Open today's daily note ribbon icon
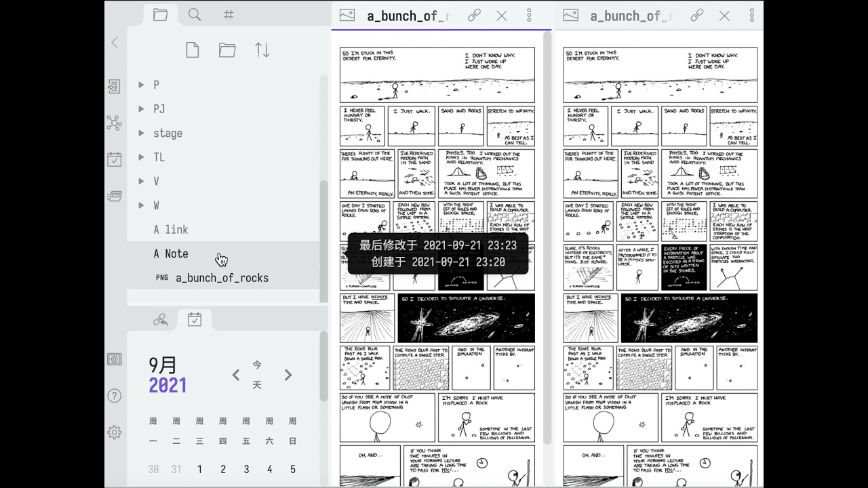The image size is (868, 488). click(x=114, y=159)
